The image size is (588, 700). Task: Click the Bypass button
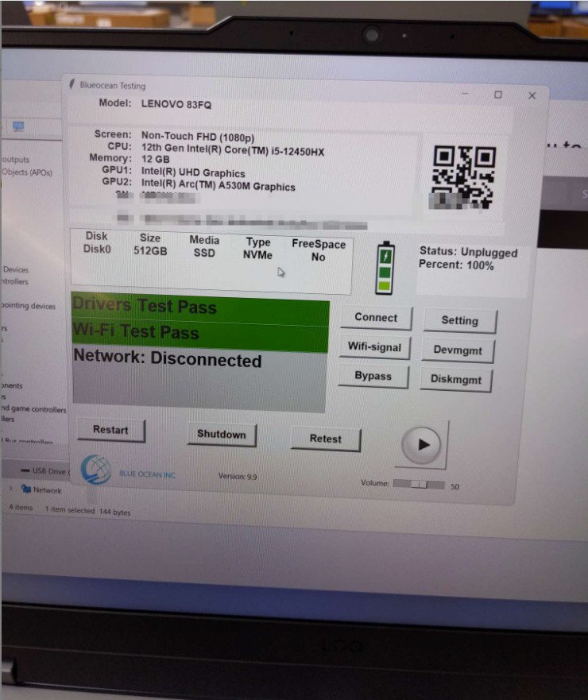click(373, 376)
